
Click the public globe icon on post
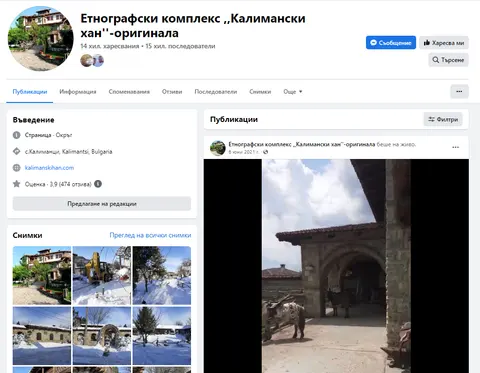(266, 152)
